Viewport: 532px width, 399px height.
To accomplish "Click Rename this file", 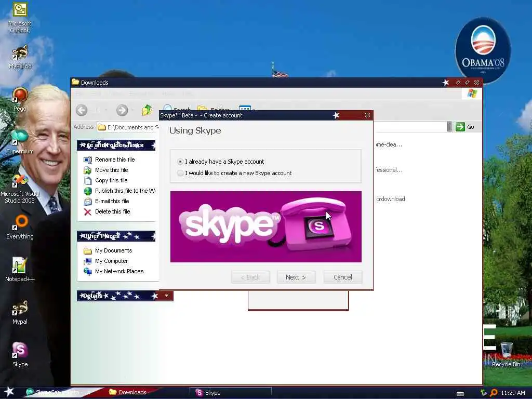I will click(115, 159).
